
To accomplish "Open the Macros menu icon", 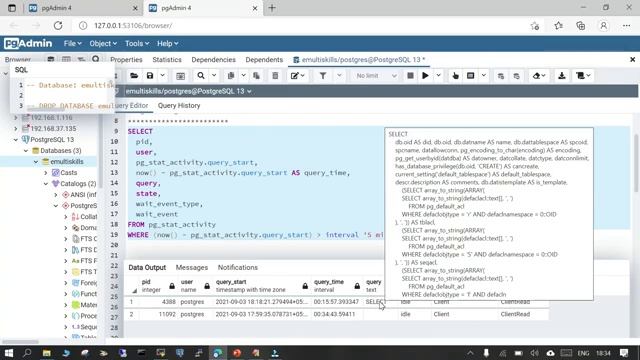I will [x=583, y=76].
